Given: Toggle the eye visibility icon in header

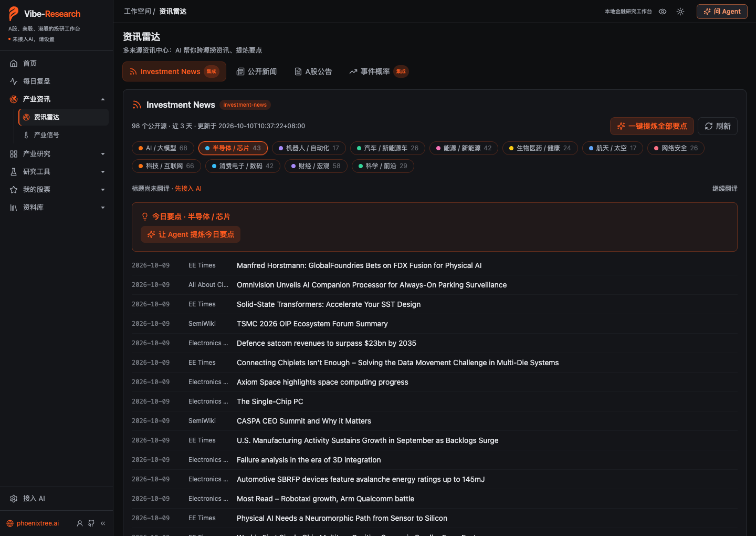Looking at the screenshot, I should 663,12.
